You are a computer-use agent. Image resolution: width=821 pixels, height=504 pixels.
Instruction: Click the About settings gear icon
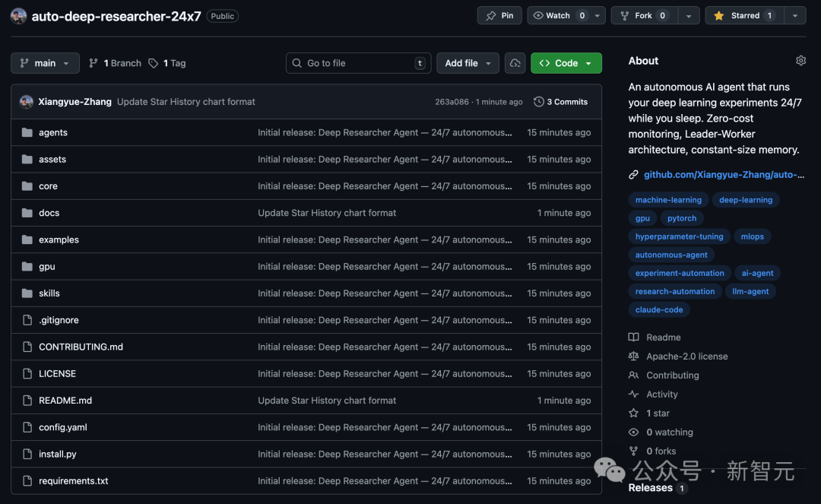tap(800, 61)
